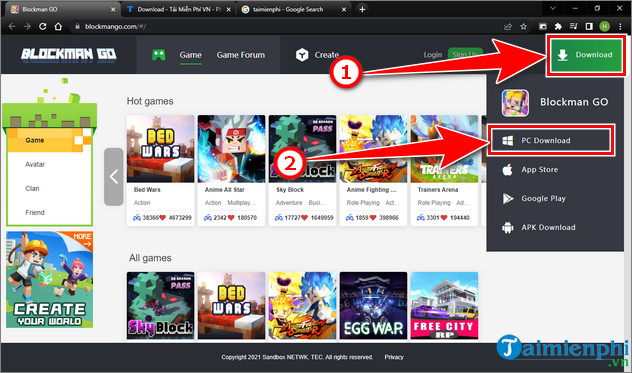Select Friend in the left sidebar
This screenshot has height=373, width=632.
click(x=35, y=213)
